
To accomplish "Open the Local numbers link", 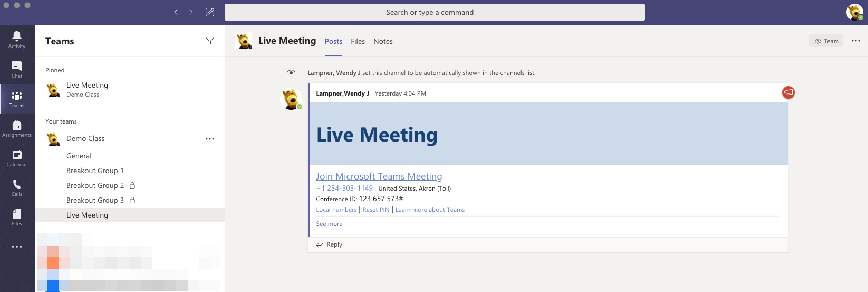I will [x=336, y=210].
